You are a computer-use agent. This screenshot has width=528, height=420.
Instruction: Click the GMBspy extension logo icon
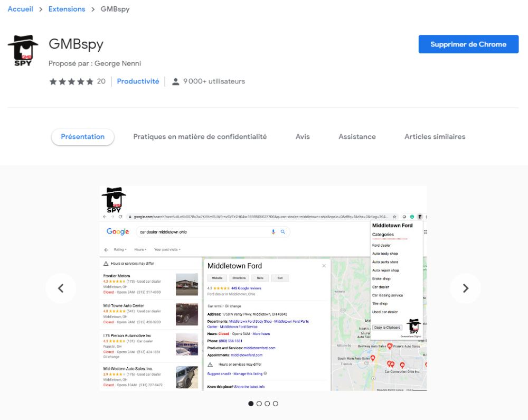coord(23,51)
